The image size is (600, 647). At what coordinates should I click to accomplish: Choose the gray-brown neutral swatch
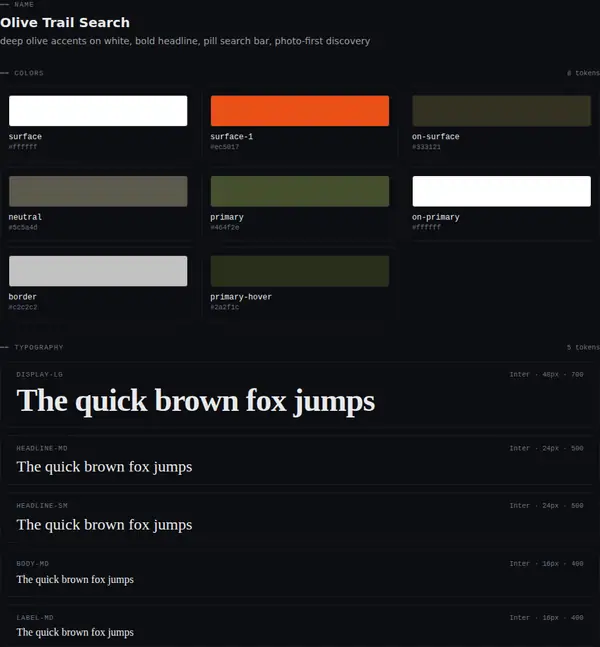pos(98,191)
